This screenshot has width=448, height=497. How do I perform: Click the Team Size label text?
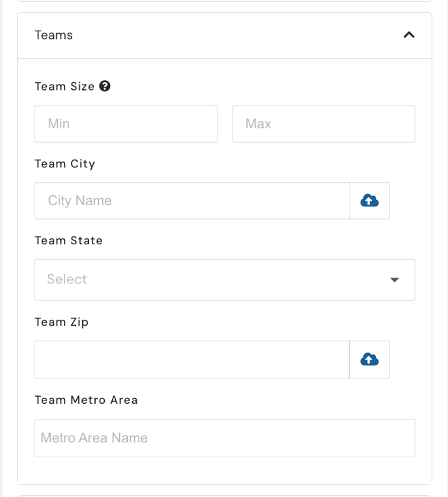[64, 86]
